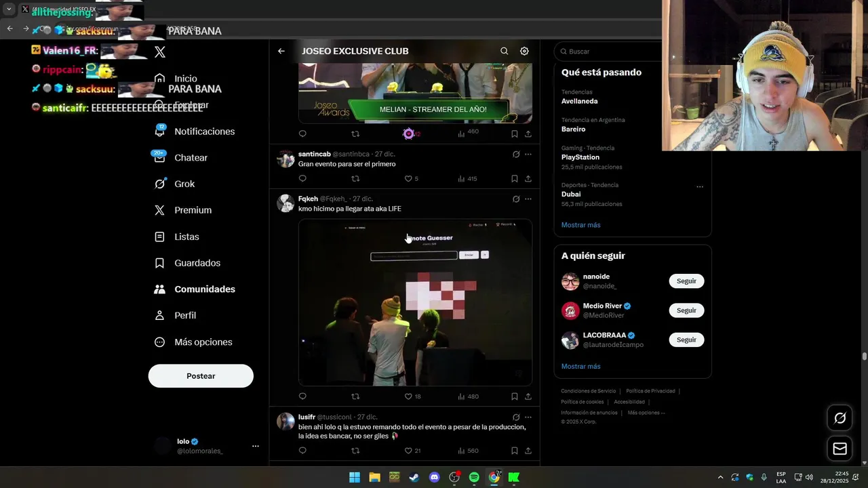868x488 pixels.
Task: Show more trends under Qué está pasando
Action: (581, 225)
